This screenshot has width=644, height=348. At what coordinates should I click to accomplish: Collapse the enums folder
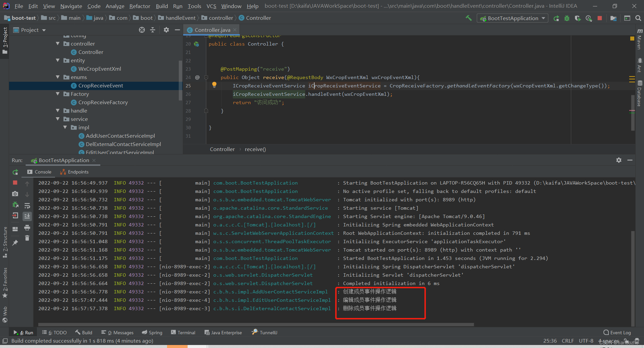[x=58, y=77]
